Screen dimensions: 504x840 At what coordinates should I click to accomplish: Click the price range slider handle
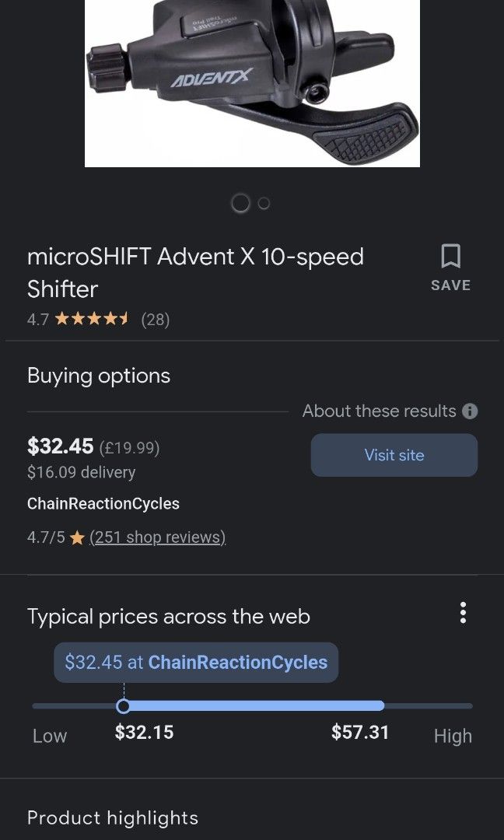[x=123, y=706]
